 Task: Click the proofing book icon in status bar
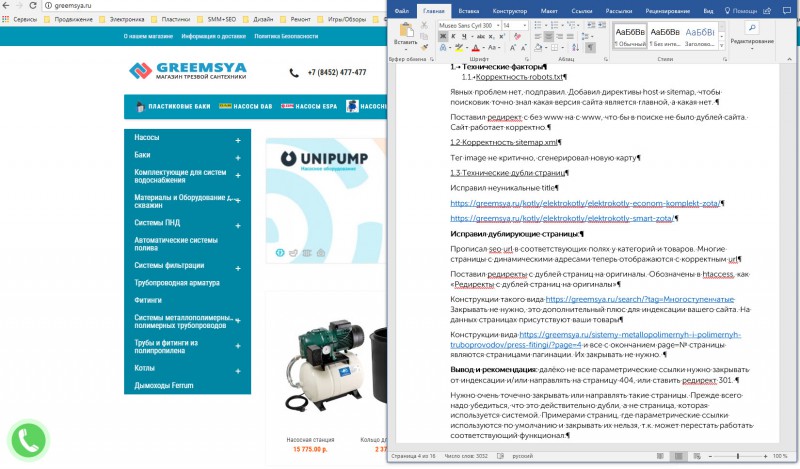pos(501,456)
